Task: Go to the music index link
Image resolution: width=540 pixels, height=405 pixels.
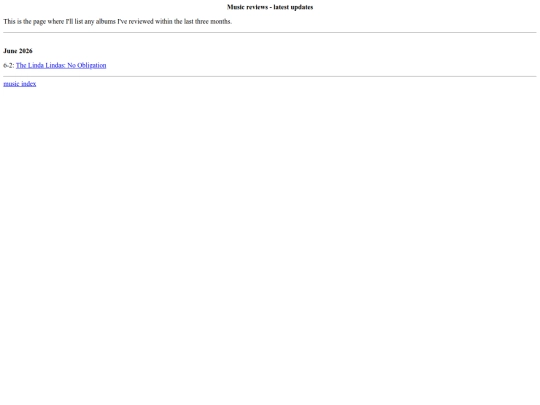Action: pos(20,84)
